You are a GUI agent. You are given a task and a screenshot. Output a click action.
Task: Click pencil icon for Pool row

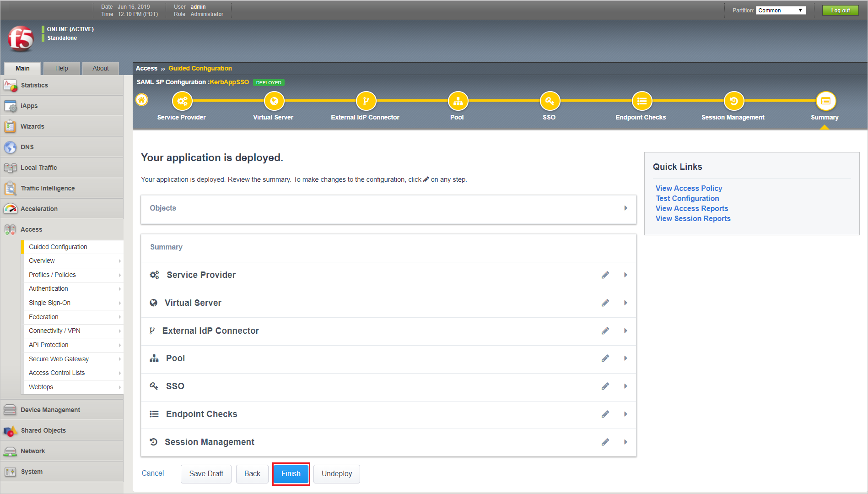click(605, 358)
